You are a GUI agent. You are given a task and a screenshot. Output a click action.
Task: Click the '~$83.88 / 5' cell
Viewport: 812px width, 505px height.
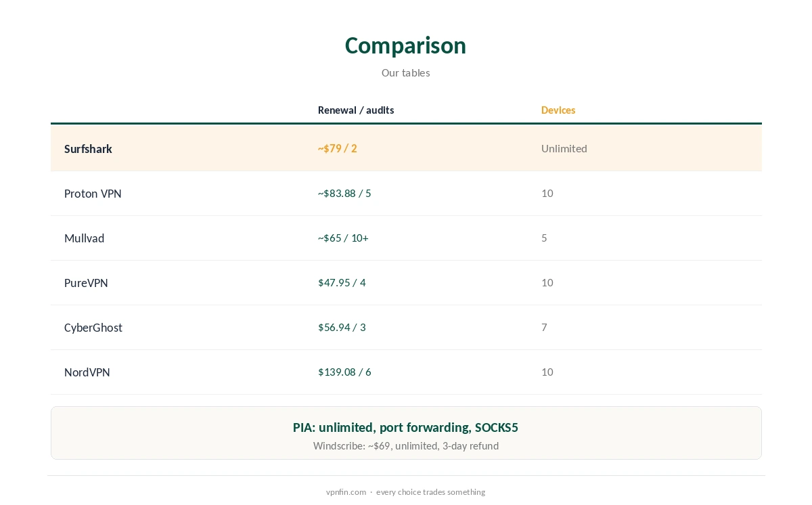coord(344,193)
